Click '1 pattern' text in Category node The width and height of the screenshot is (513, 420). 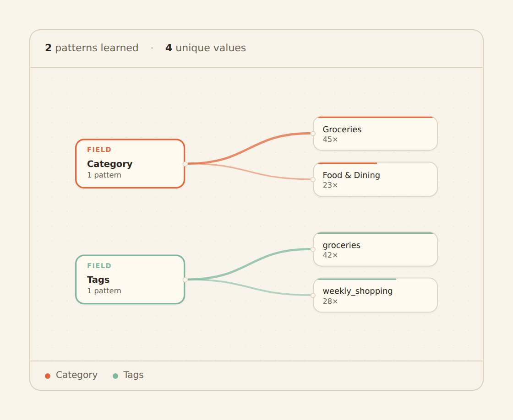(104, 175)
